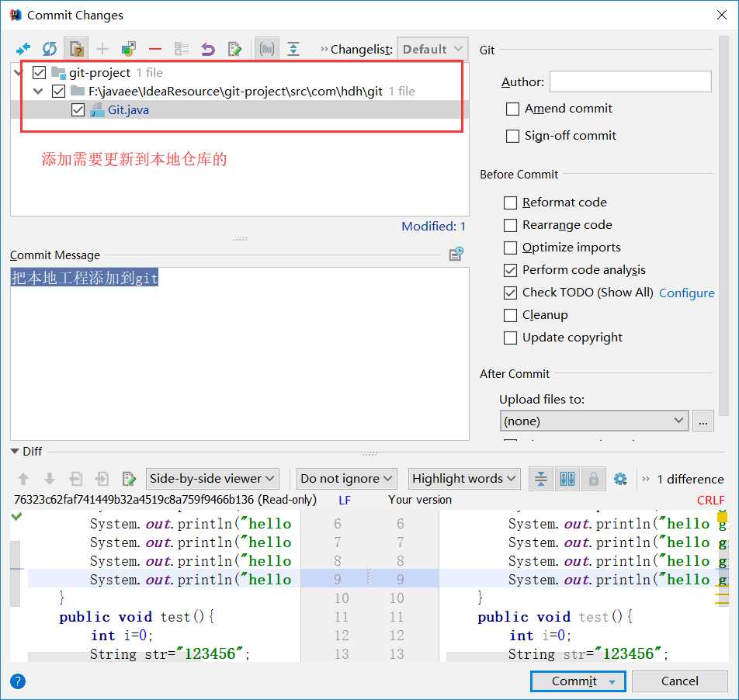
Task: Uncheck the Git.java file checkbox
Action: click(78, 109)
